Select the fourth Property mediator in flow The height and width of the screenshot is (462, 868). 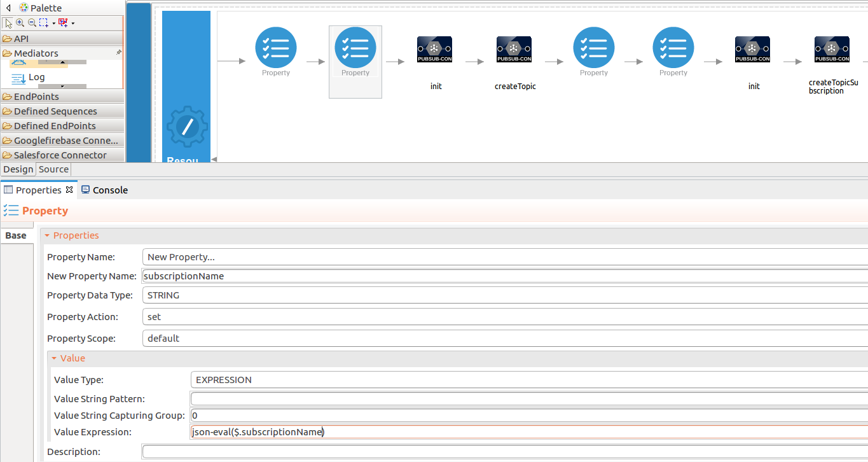[673, 52]
